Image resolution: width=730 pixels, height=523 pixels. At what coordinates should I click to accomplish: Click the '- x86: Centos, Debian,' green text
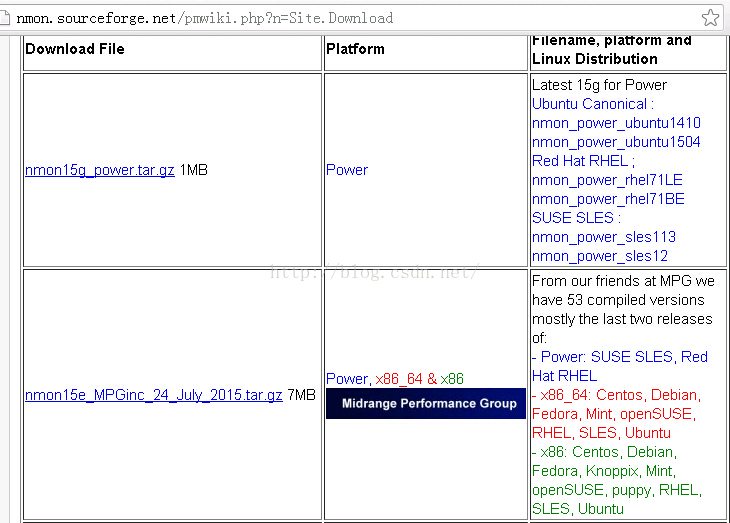[x=604, y=452]
